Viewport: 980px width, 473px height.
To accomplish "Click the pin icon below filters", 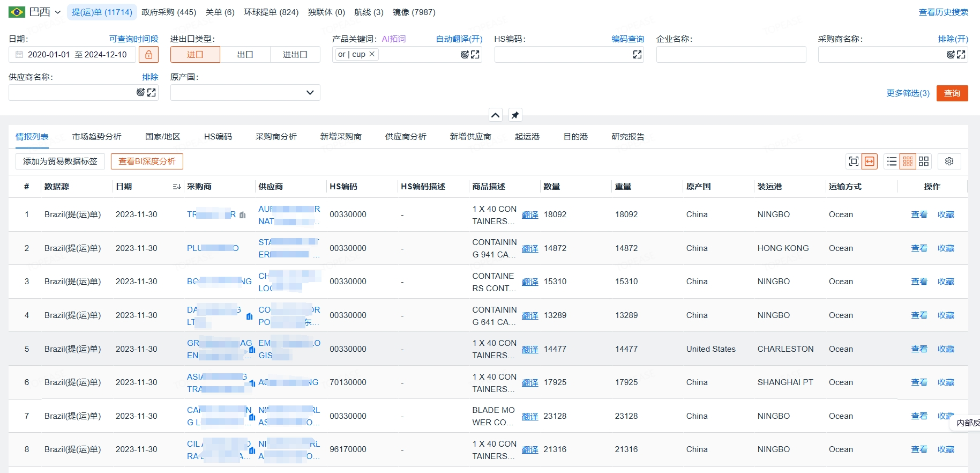I will 515,115.
